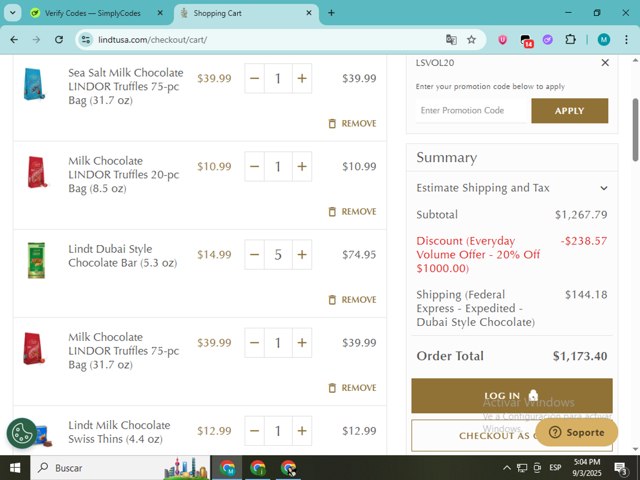This screenshot has width=640, height=480.
Task: Edit quantity field of Sea Salt Milk Chocolate Truffles
Action: (x=278, y=78)
